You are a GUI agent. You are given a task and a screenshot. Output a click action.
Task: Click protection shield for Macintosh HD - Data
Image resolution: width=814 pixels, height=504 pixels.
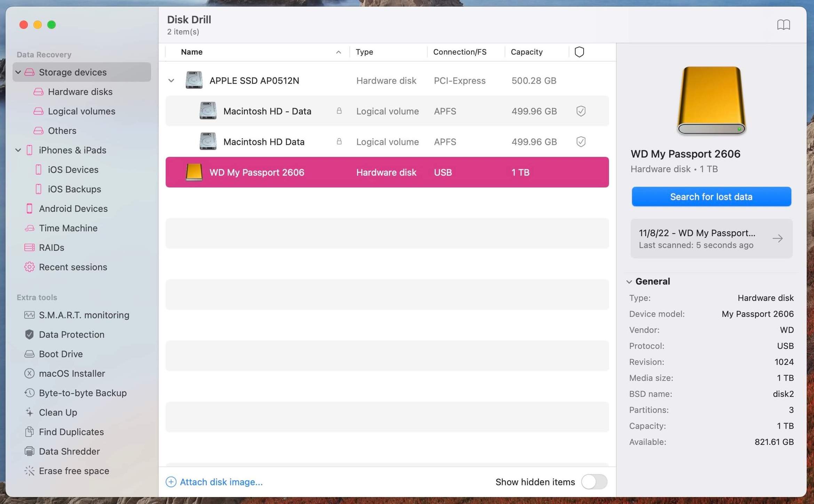coord(580,111)
